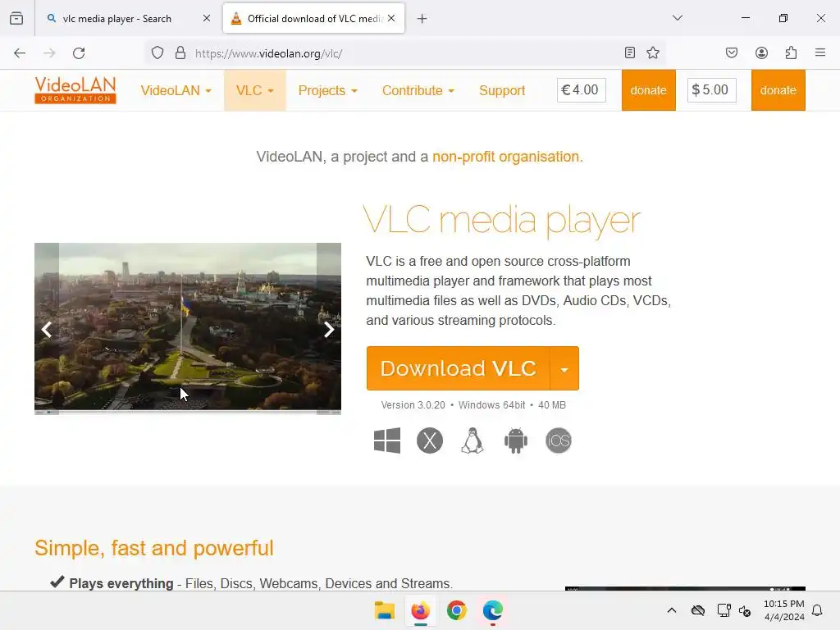The height and width of the screenshot is (630, 840).
Task: Toggle reader view icon in address bar
Action: (x=630, y=52)
